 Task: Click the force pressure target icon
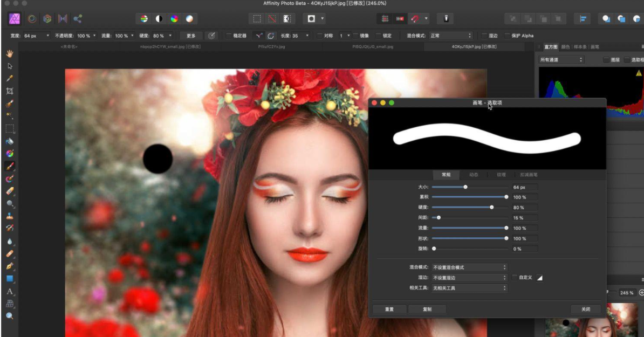211,36
